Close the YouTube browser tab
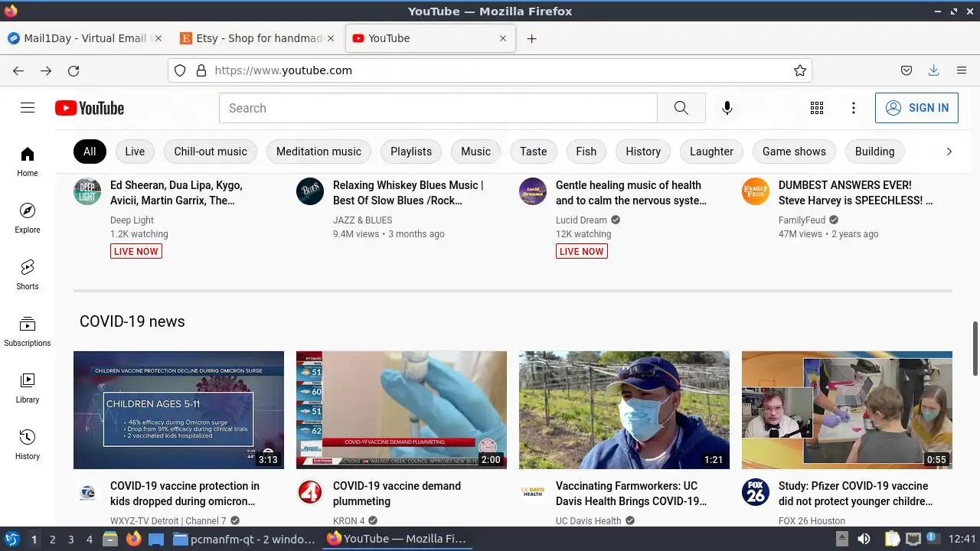The image size is (980, 551). [x=503, y=38]
